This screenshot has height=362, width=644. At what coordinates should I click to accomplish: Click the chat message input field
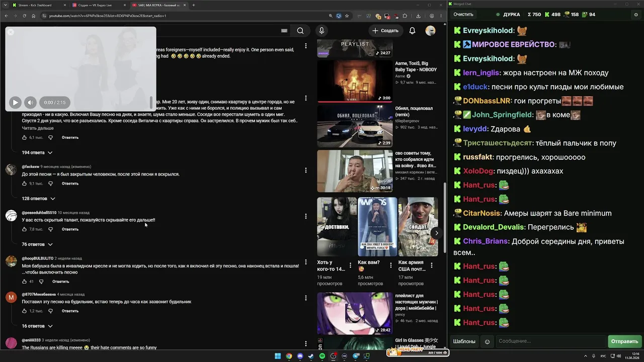point(551,341)
